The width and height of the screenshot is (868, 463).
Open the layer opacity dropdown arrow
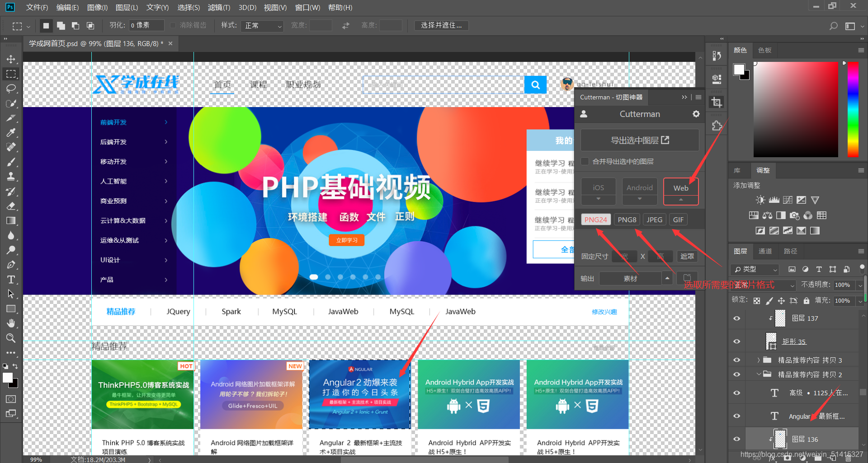[x=860, y=285]
